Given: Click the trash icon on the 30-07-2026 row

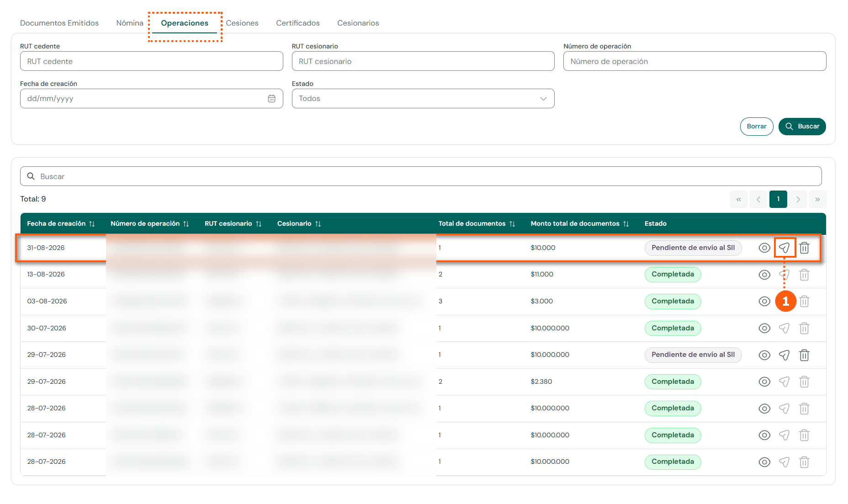Looking at the screenshot, I should 805,328.
